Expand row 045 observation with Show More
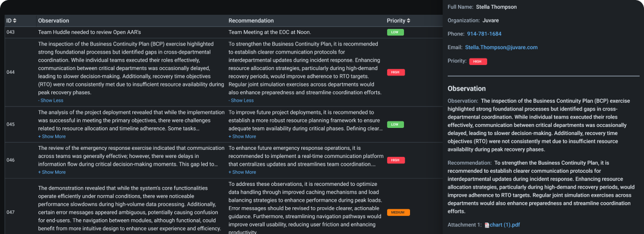 point(52,137)
